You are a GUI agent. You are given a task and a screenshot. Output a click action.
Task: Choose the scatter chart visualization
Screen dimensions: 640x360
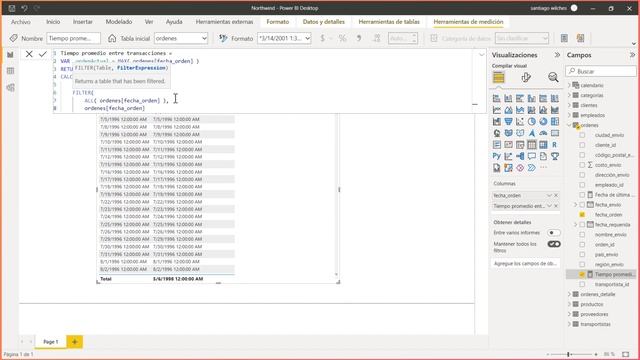[x=520, y=122]
